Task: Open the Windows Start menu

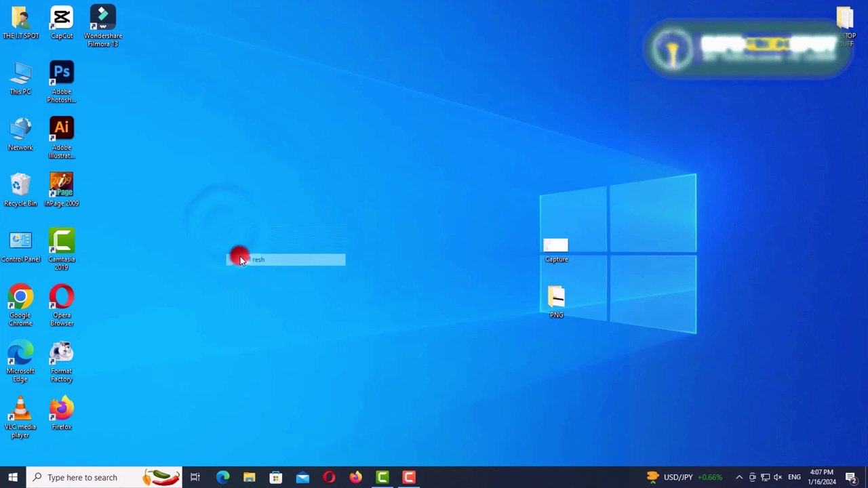Action: [x=13, y=477]
